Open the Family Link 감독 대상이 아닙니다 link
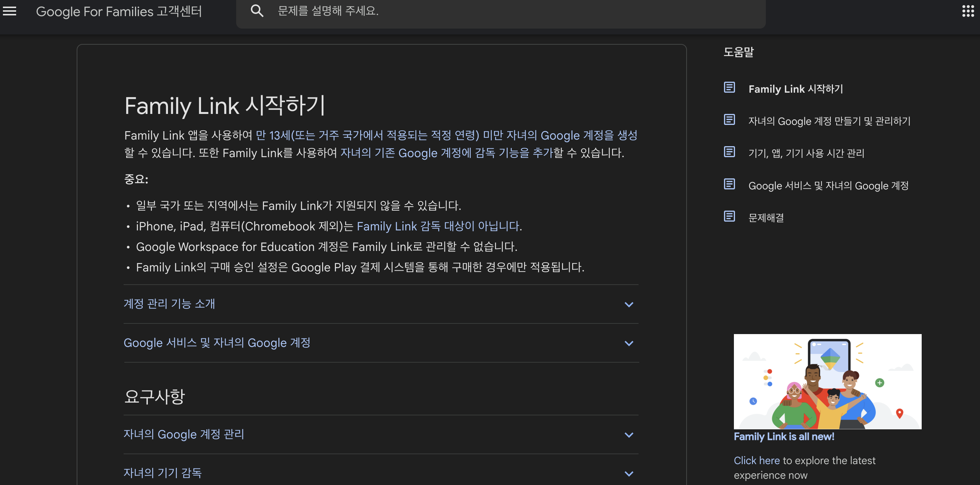The width and height of the screenshot is (980, 485). click(439, 226)
